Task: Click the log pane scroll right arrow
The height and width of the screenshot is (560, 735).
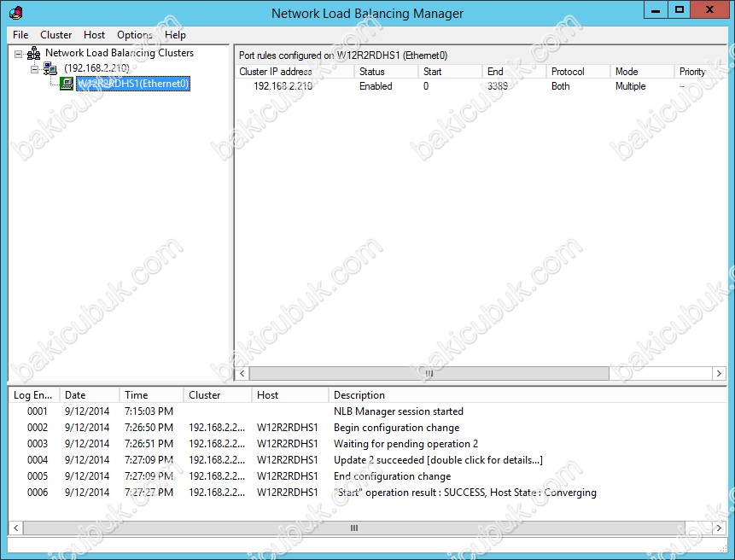Action: (719, 528)
